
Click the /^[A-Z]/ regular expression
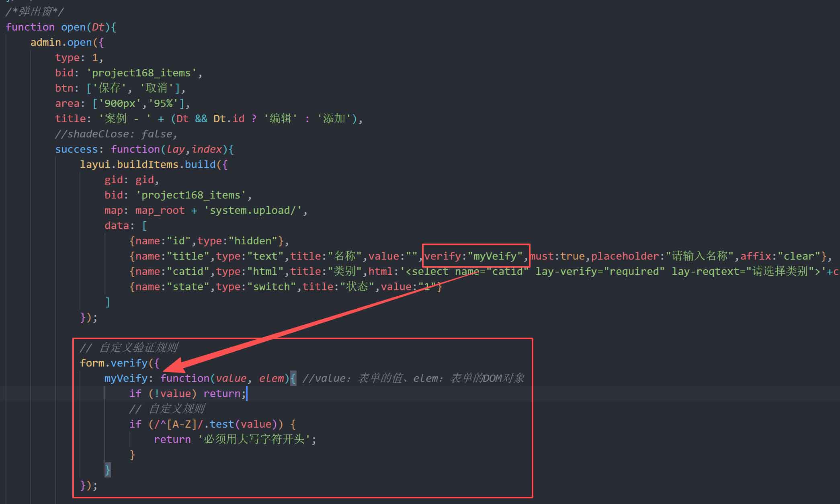click(x=179, y=424)
